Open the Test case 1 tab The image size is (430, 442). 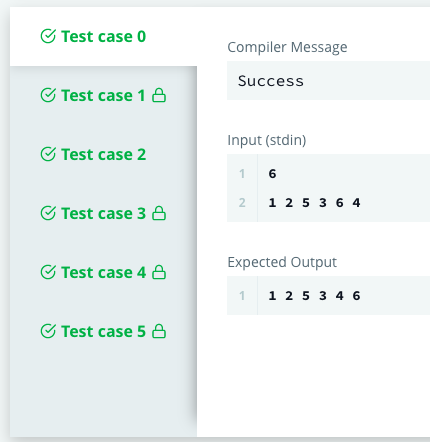click(x=103, y=95)
